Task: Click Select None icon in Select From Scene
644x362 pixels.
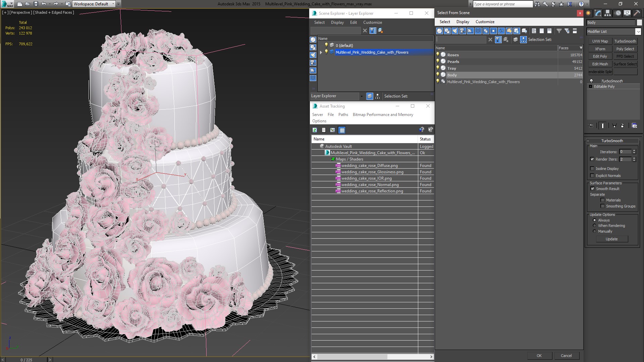Action: pos(542,31)
